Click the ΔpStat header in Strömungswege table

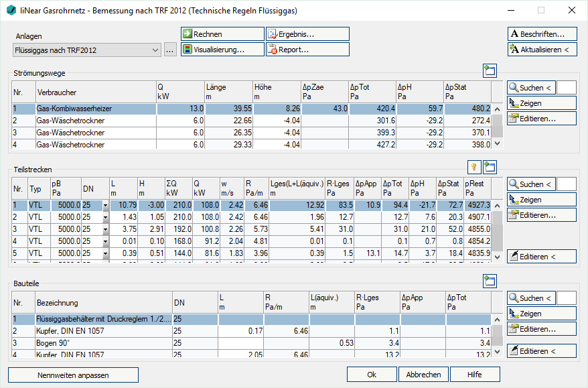coord(467,92)
